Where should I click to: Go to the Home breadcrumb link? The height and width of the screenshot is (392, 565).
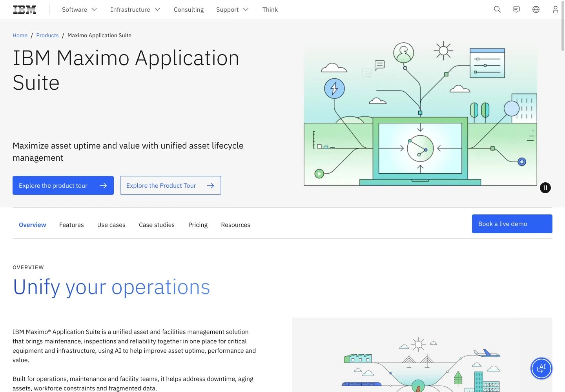tap(20, 35)
